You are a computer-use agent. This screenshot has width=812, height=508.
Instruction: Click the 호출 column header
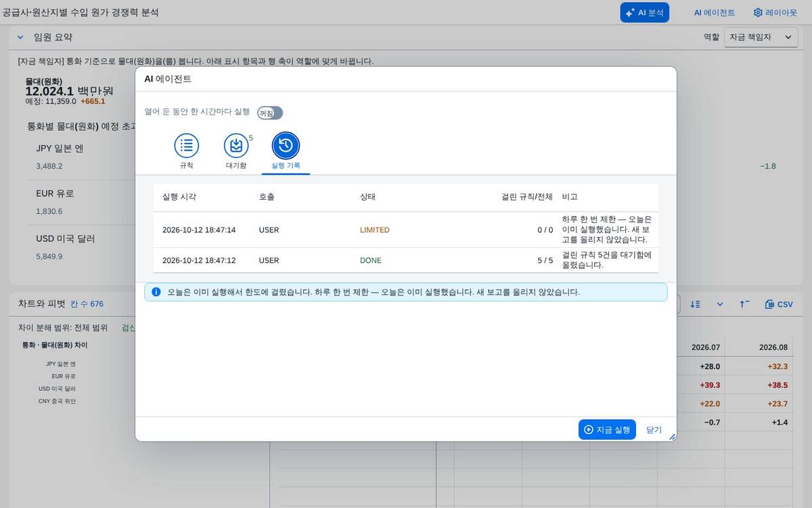pyautogui.click(x=267, y=197)
